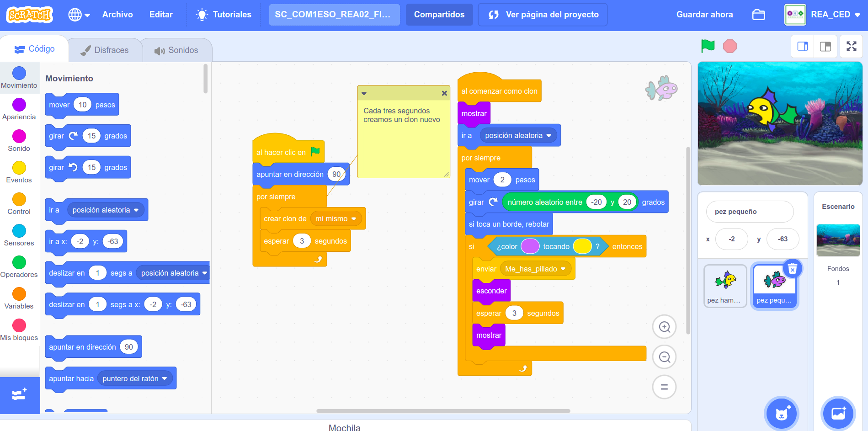
Task: Collapse the yellow comment note arrow
Action: [x=364, y=93]
